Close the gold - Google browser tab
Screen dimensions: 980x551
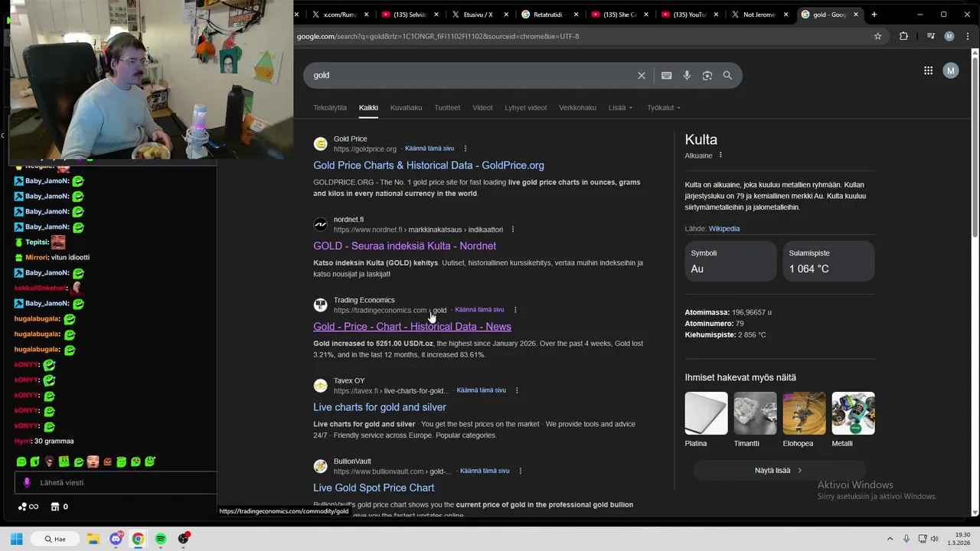856,15
